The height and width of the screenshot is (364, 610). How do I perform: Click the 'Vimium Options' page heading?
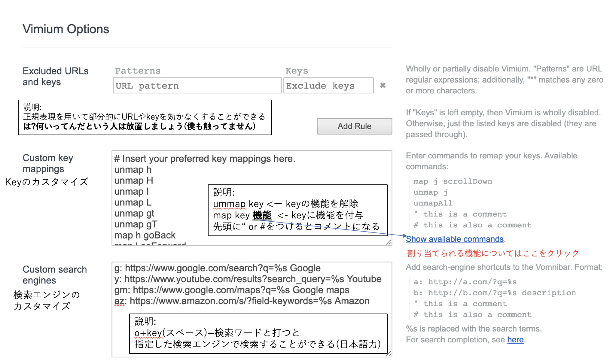[66, 29]
